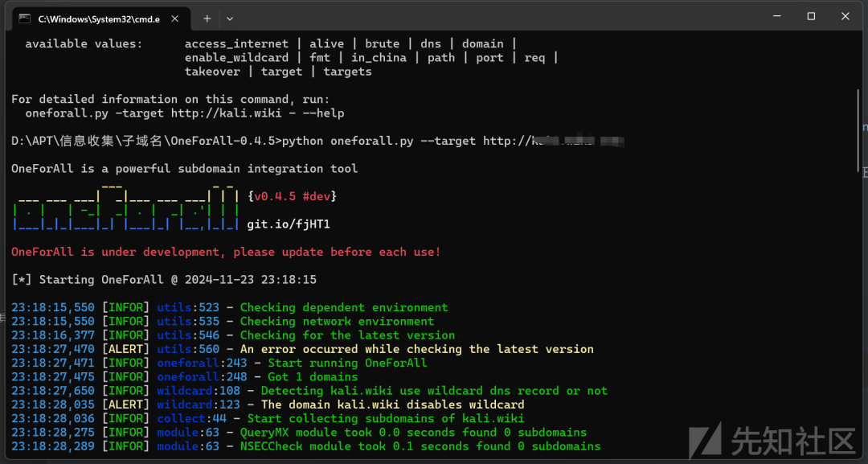Click 'Checking for the latest version' line
Screen dimensions: 868x464
pos(348,335)
